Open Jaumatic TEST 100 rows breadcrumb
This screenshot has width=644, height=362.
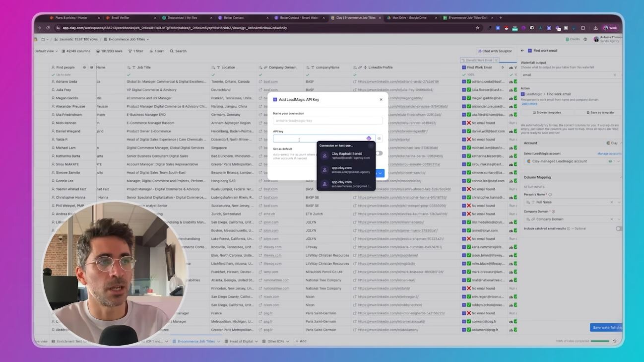tap(76, 39)
